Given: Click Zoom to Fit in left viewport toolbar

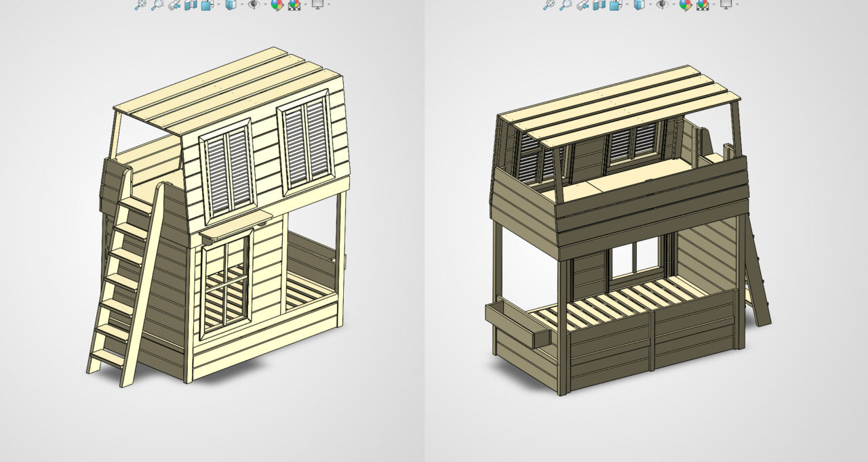Looking at the screenshot, I should (140, 5).
